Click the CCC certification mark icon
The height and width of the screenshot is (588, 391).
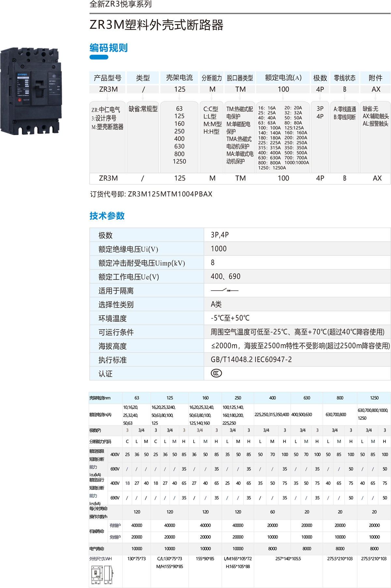(216, 373)
